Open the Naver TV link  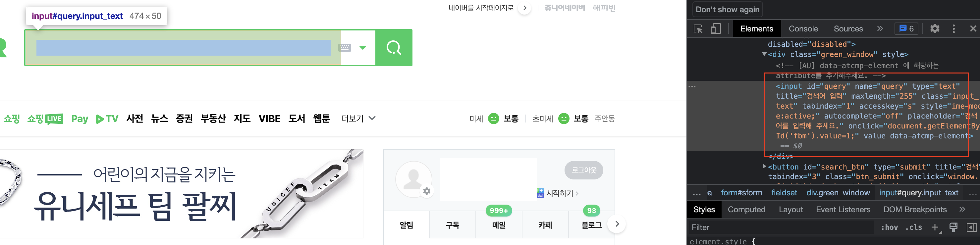click(x=107, y=119)
